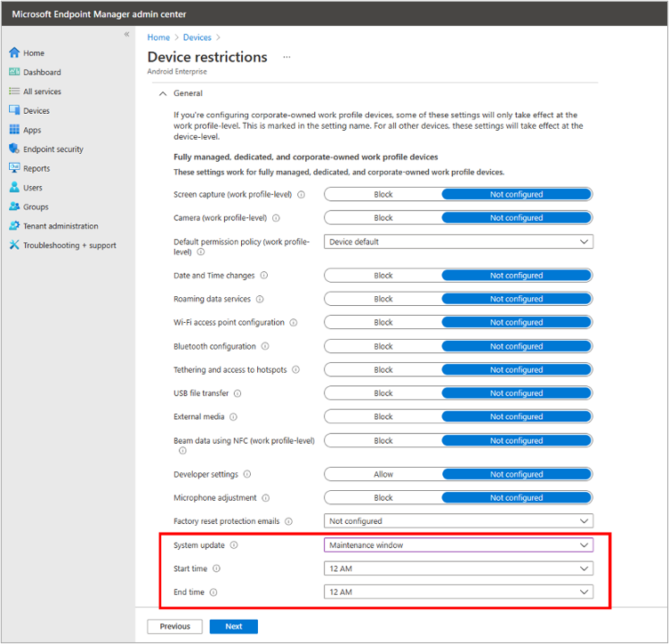Screen dimensions: 669x644
Task: Show info for End time
Action: pyautogui.click(x=214, y=592)
